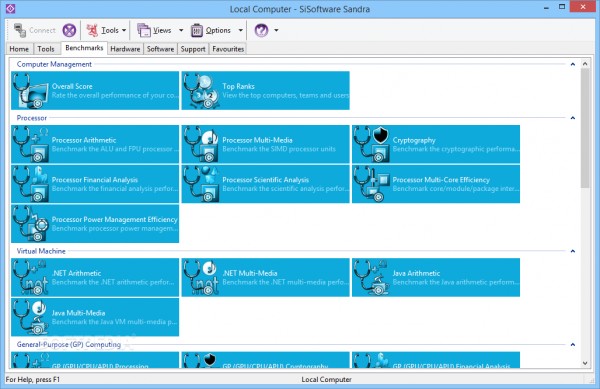Screen dimensions: 600x389
Task: Open GP Financial Analysis benchmark icon
Action: coord(372,360)
